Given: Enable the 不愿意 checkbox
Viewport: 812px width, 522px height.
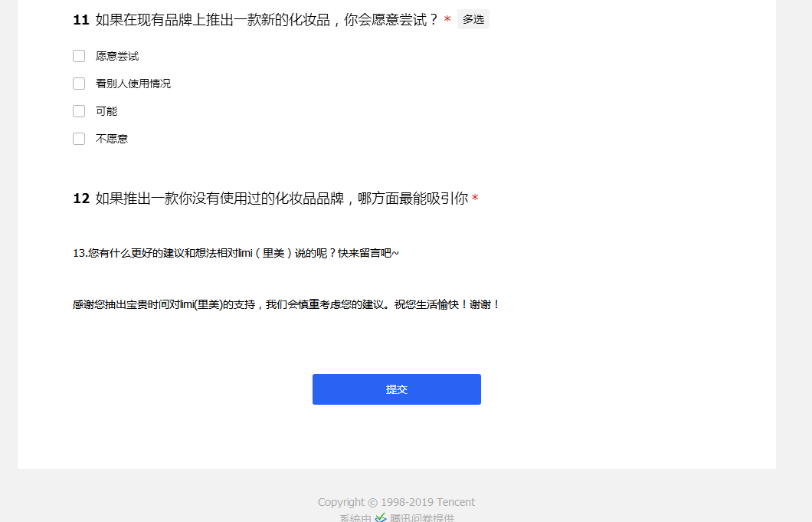Looking at the screenshot, I should point(79,139).
